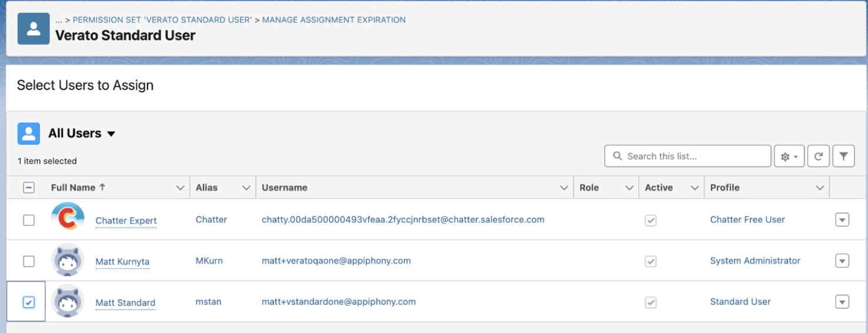Sort by the Profile column header
The image size is (868, 333).
pos(725,188)
